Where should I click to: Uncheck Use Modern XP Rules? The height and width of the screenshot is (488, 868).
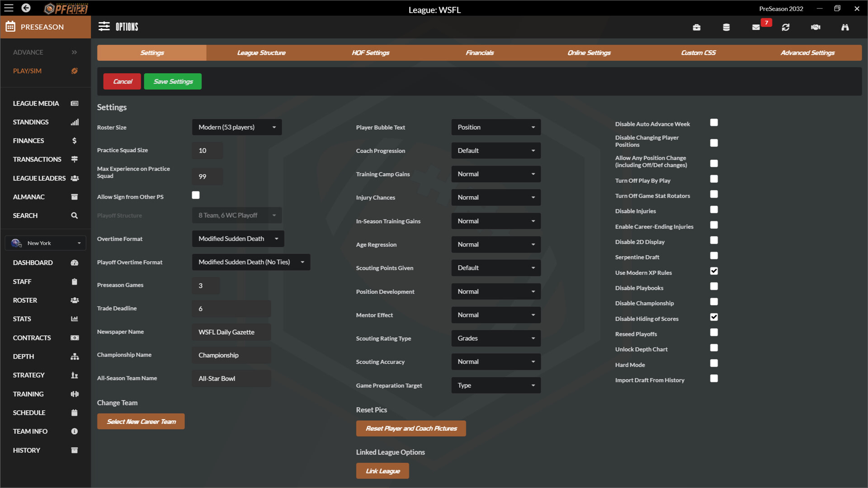714,271
